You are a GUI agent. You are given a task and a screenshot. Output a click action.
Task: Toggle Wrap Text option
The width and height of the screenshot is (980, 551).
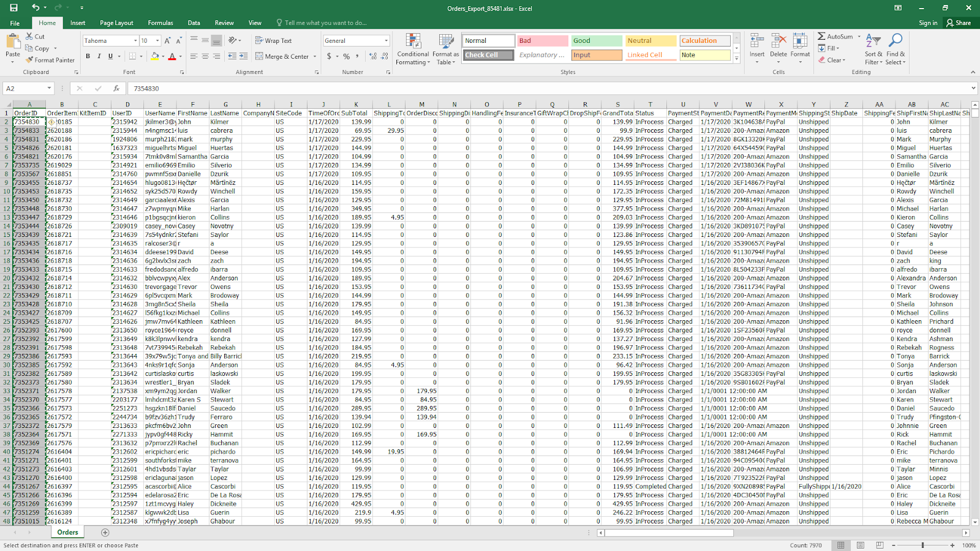pyautogui.click(x=273, y=40)
